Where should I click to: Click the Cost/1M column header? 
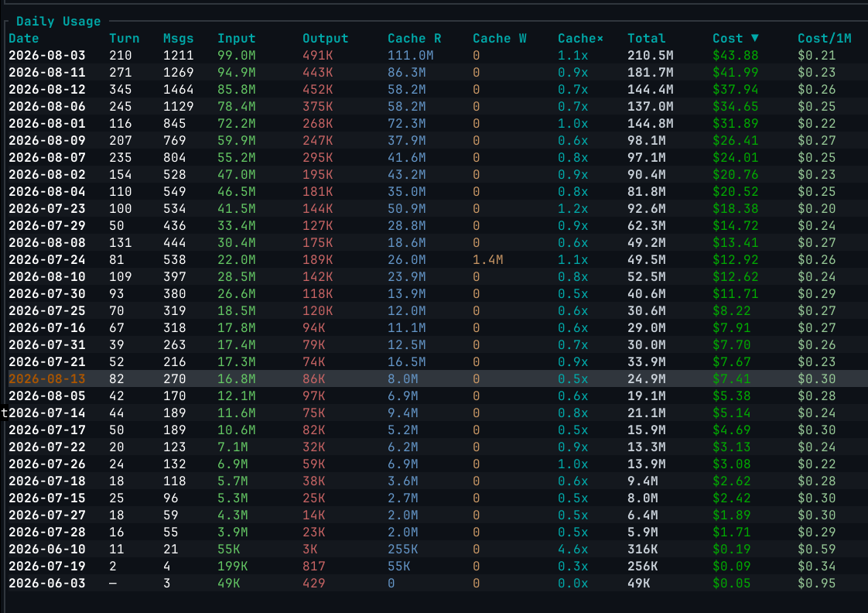[824, 38]
